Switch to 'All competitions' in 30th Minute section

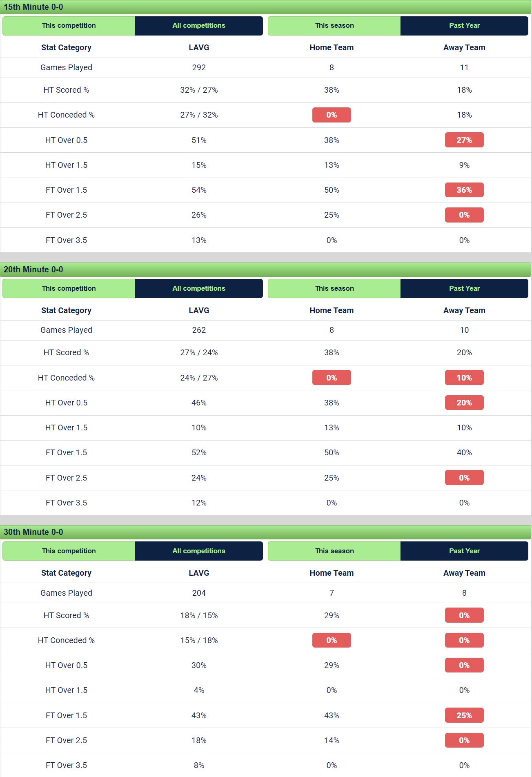tap(199, 551)
